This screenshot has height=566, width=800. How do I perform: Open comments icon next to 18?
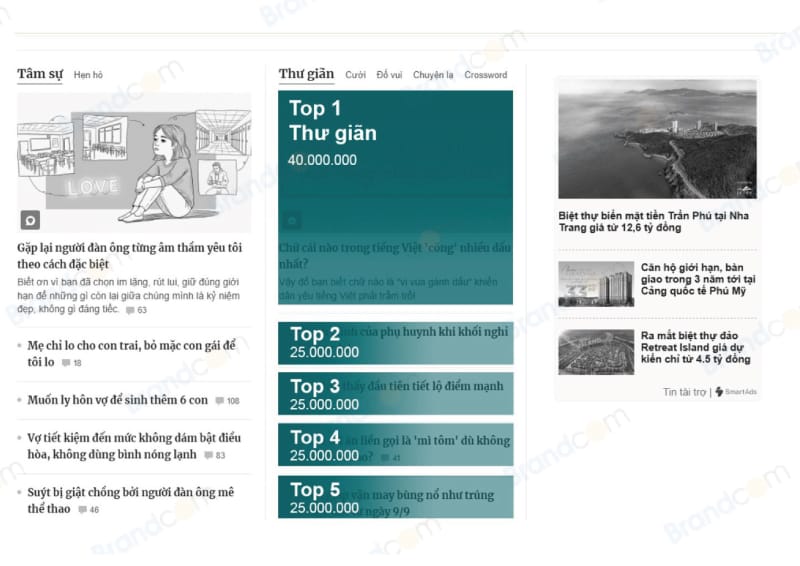click(x=66, y=363)
